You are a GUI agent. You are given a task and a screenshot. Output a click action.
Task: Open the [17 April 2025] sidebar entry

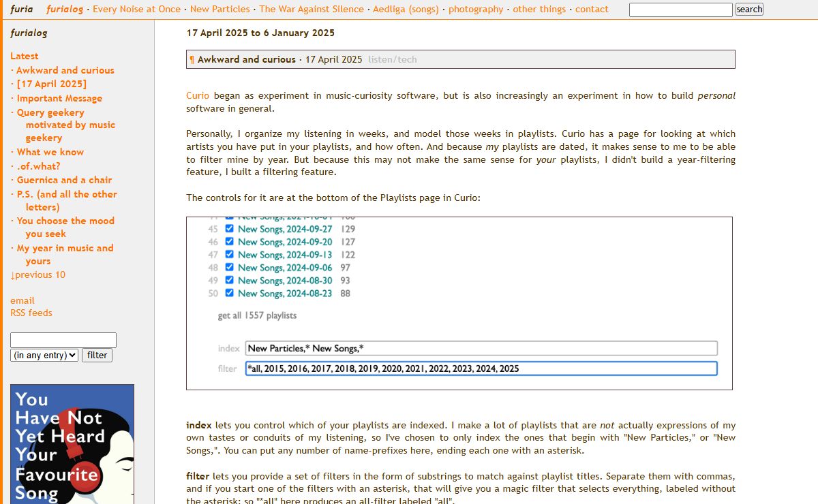point(52,84)
